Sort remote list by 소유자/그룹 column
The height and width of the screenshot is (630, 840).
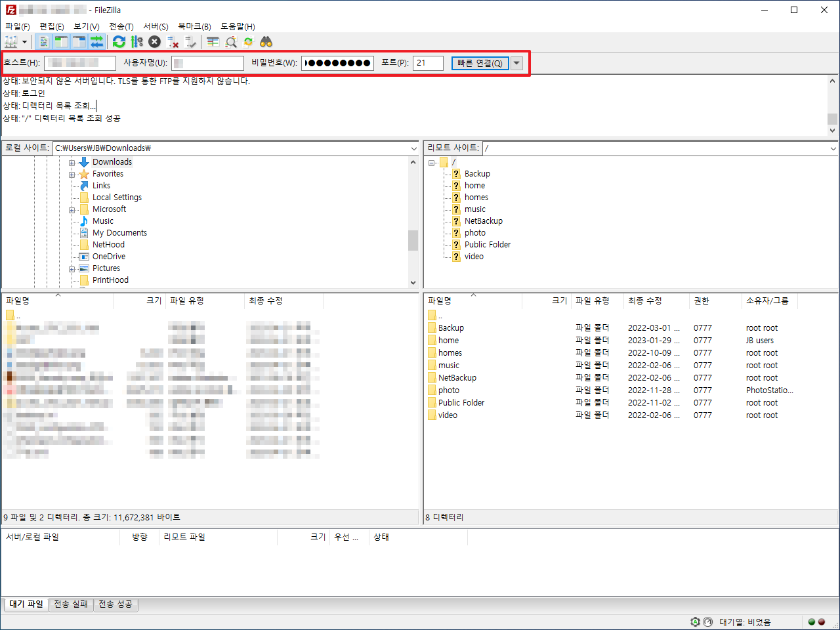point(770,301)
